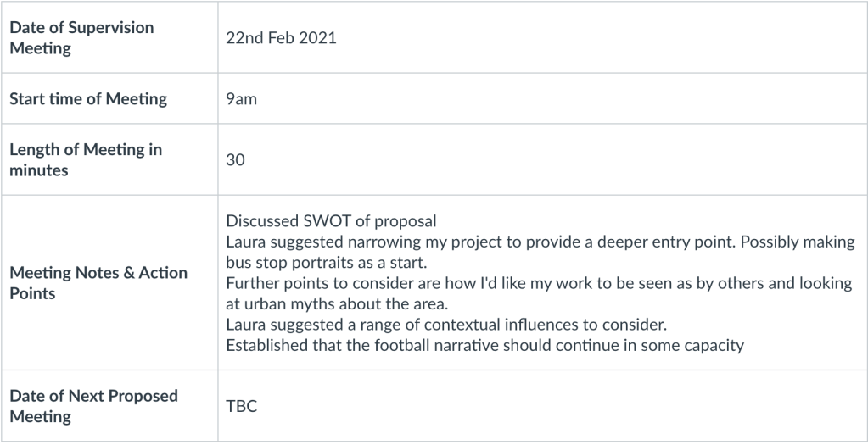The image size is (868, 445).
Task: Click the 'Start time of Meeting' label
Action: [x=88, y=98]
